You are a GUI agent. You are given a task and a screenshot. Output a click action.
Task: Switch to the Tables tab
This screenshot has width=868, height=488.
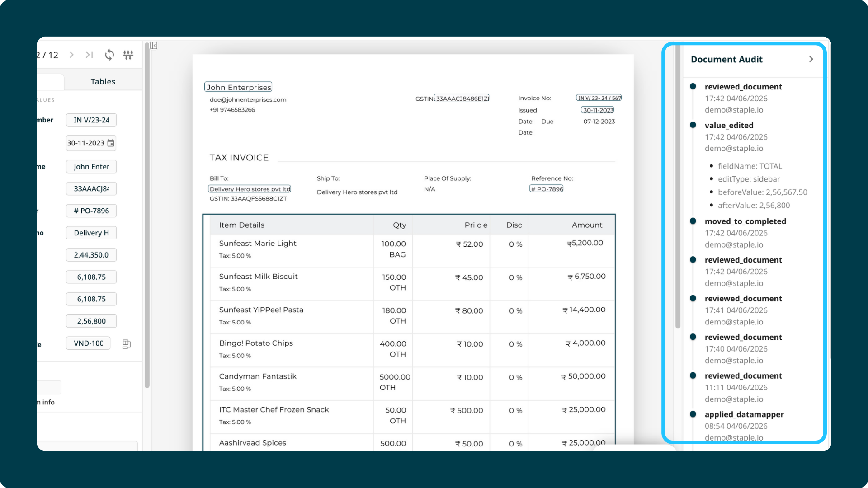[x=103, y=81]
